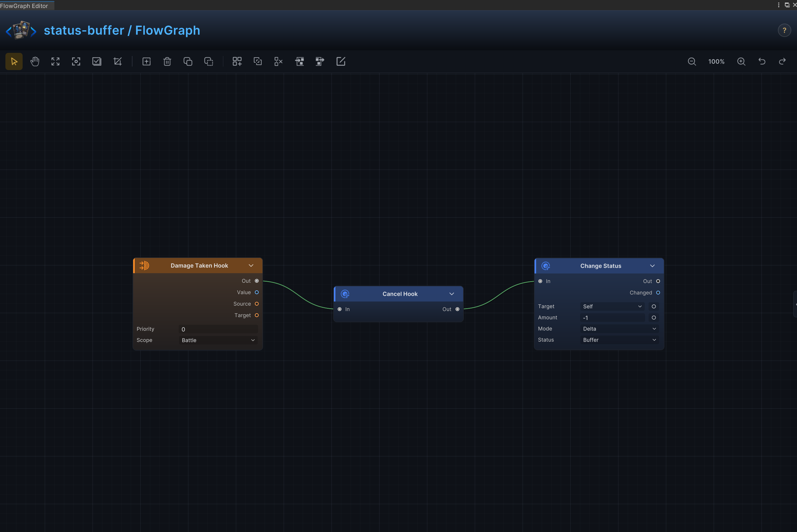The height and width of the screenshot is (532, 797).
Task: Collapse the Cancel Hook node chevron
Action: coord(452,294)
